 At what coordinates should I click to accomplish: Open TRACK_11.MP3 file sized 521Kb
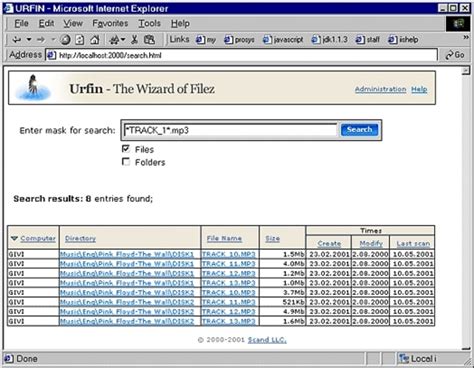(x=229, y=302)
